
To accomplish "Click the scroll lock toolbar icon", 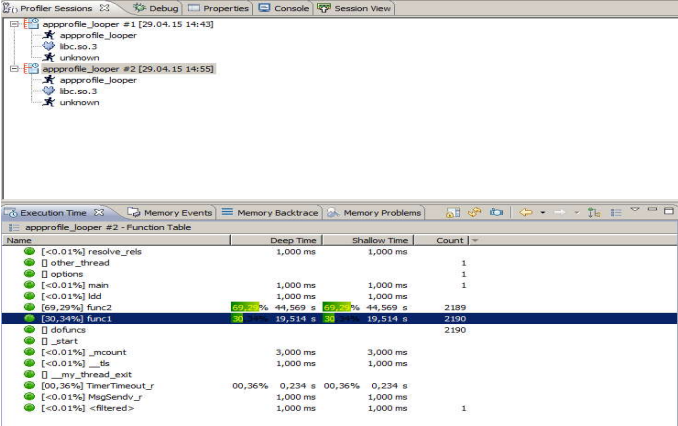I will pos(453,212).
